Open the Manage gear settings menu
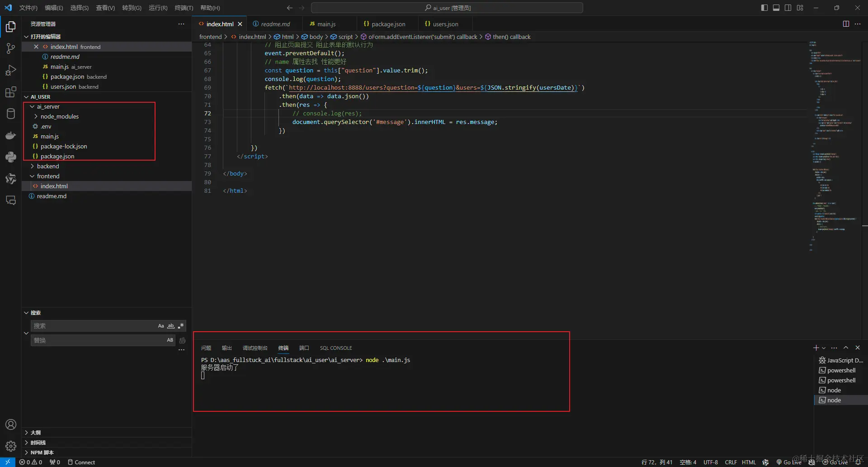Image resolution: width=868 pixels, height=467 pixels. click(x=11, y=446)
